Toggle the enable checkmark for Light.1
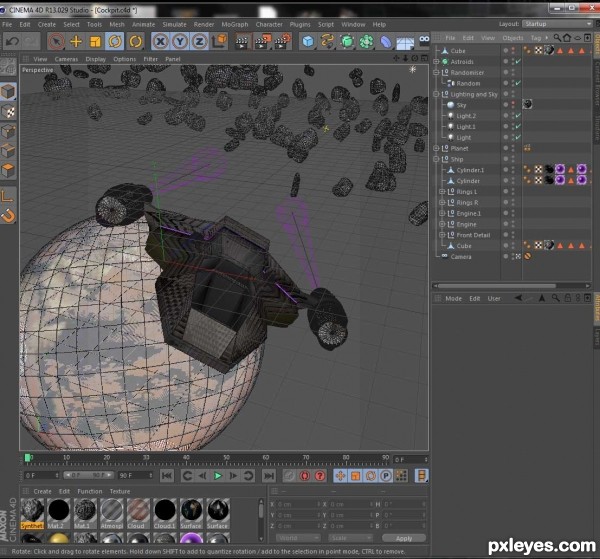This screenshot has width=600, height=559. pyautogui.click(x=518, y=126)
